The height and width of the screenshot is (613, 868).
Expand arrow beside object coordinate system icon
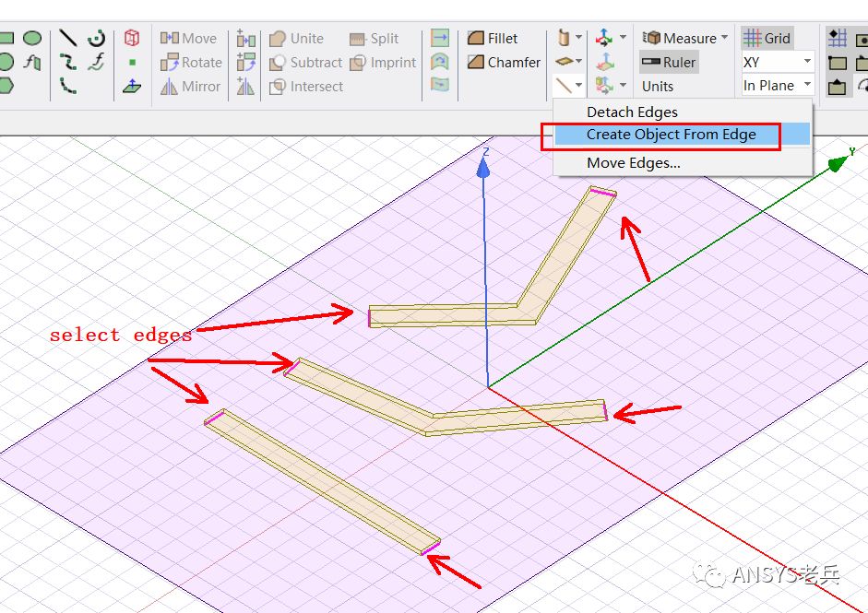click(x=623, y=85)
